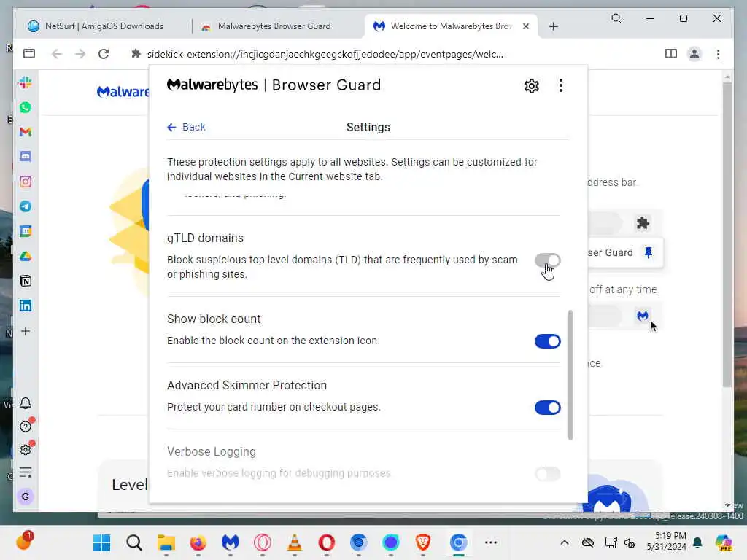Navigate forward in browser history
Viewport: 747px width, 560px height.
point(80,54)
